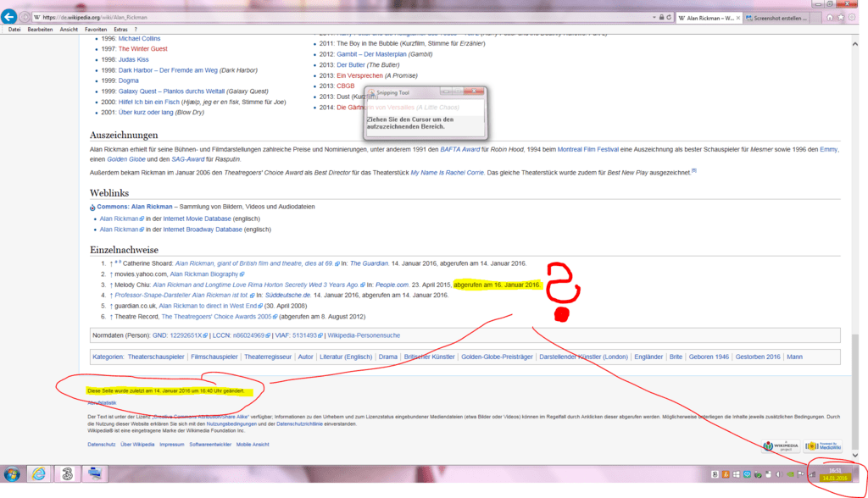This screenshot has width=868, height=498.
Task: Go back with the blue back arrow
Action: coord(8,17)
